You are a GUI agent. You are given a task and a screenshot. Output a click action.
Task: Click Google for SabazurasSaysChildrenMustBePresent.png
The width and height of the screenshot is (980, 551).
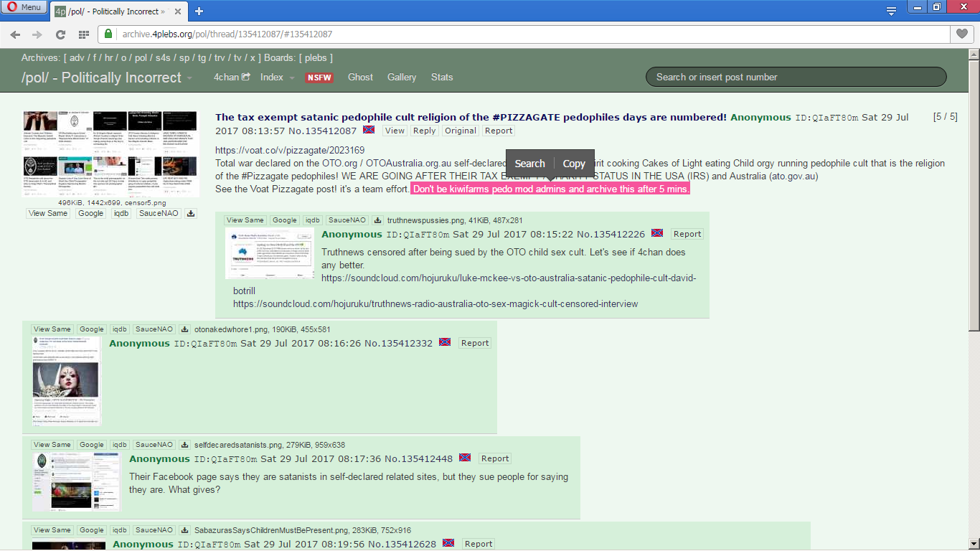(91, 530)
